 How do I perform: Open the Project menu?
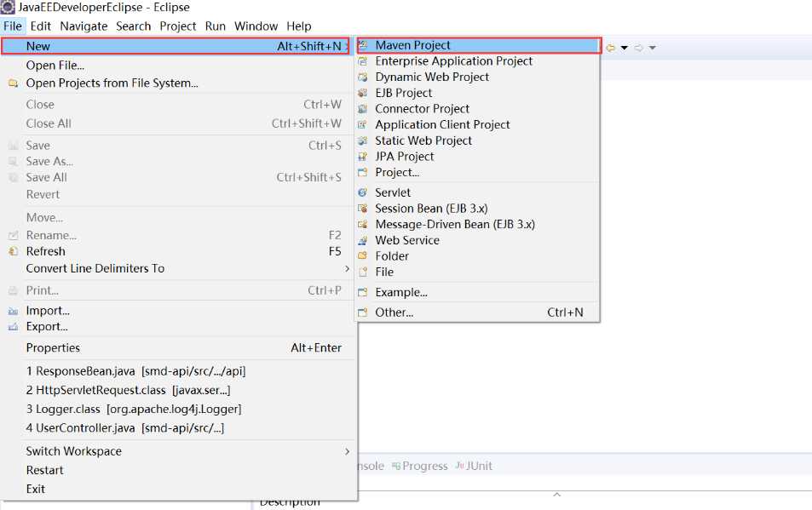tap(177, 26)
